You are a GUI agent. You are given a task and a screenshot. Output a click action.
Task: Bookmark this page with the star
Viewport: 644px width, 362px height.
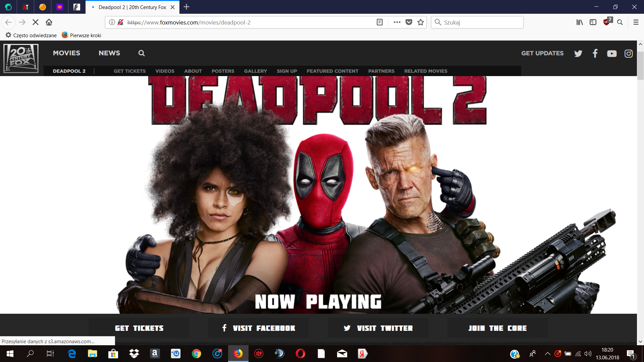coord(421,22)
